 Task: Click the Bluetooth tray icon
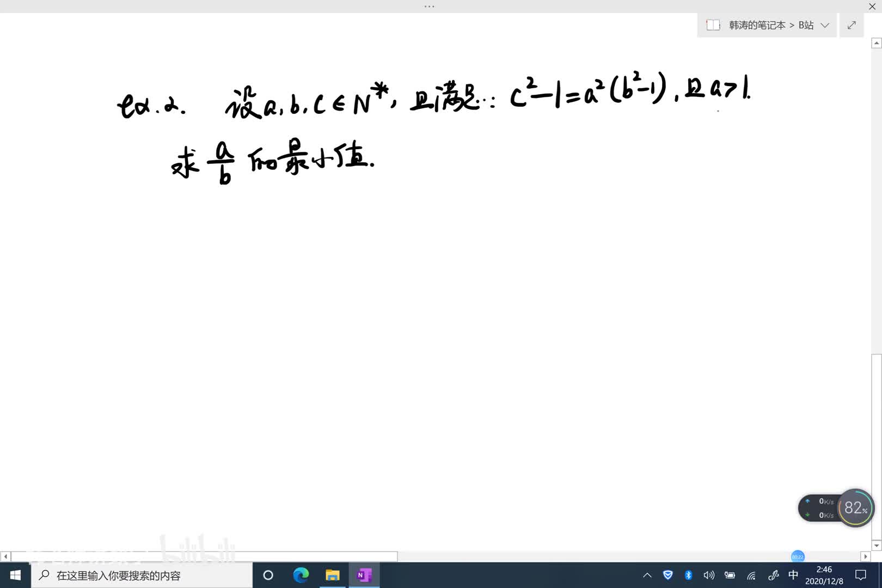coord(688,575)
